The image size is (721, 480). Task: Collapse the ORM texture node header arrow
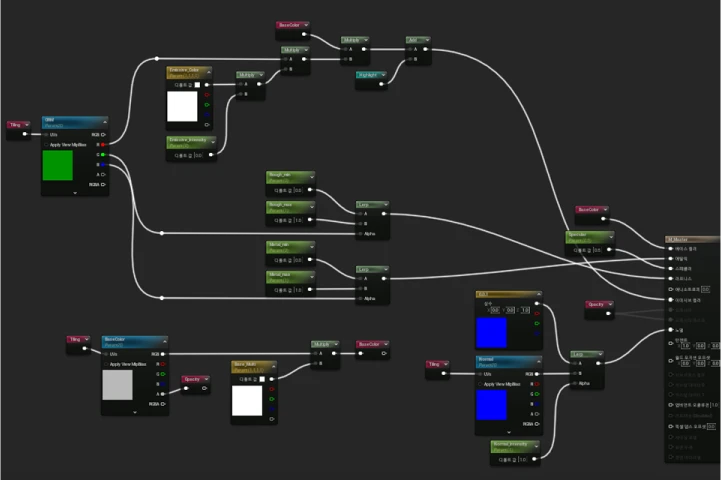[105, 122]
